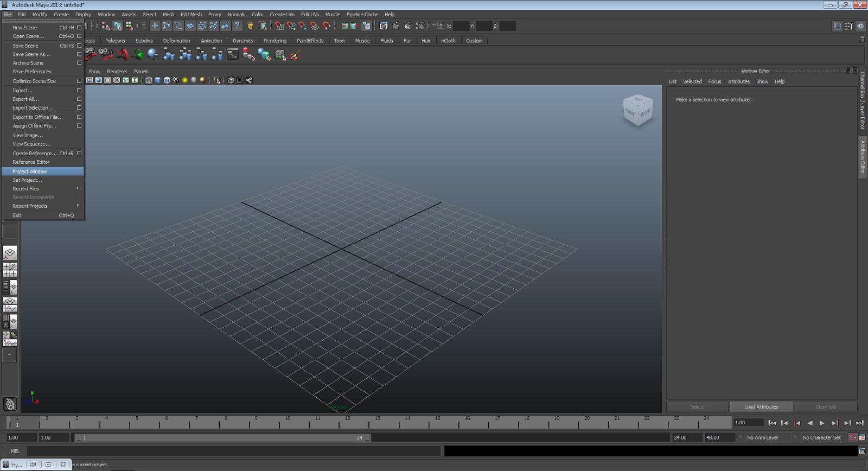The width and height of the screenshot is (868, 471).
Task: Enable smooth shade all blue cube icon
Action: (x=158, y=80)
